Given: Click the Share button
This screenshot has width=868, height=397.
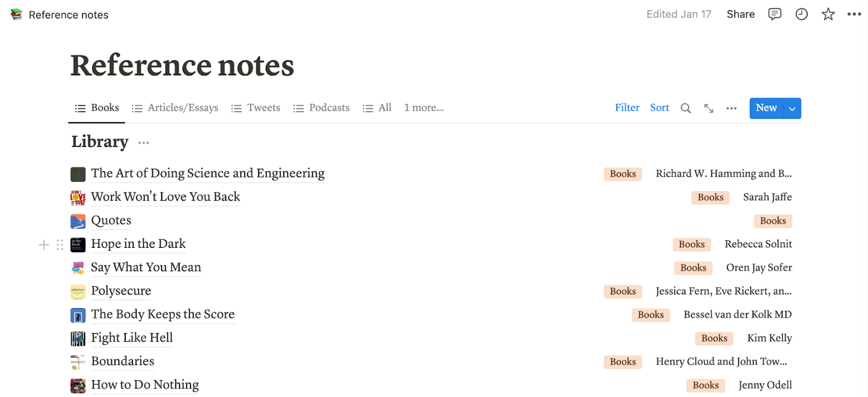Looking at the screenshot, I should 741,14.
